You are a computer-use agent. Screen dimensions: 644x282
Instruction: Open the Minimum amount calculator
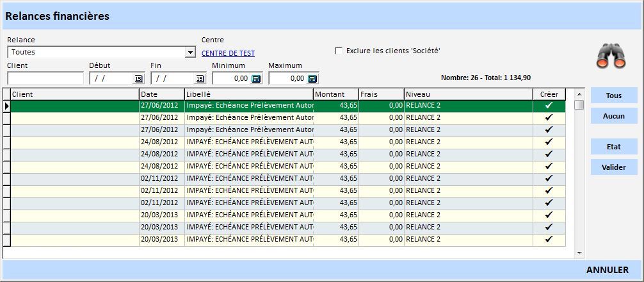click(x=256, y=79)
